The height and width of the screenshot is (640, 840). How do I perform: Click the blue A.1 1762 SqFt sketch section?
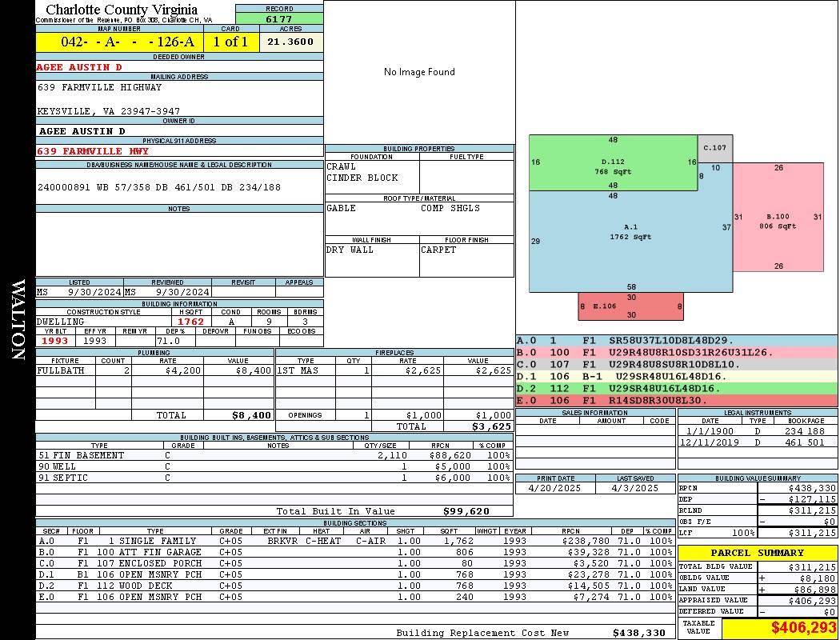tap(630, 241)
